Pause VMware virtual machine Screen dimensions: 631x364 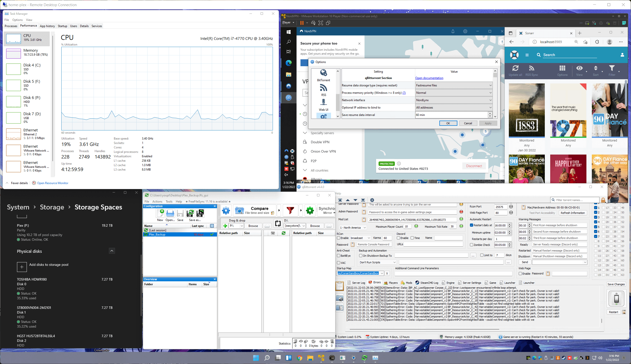(x=302, y=23)
